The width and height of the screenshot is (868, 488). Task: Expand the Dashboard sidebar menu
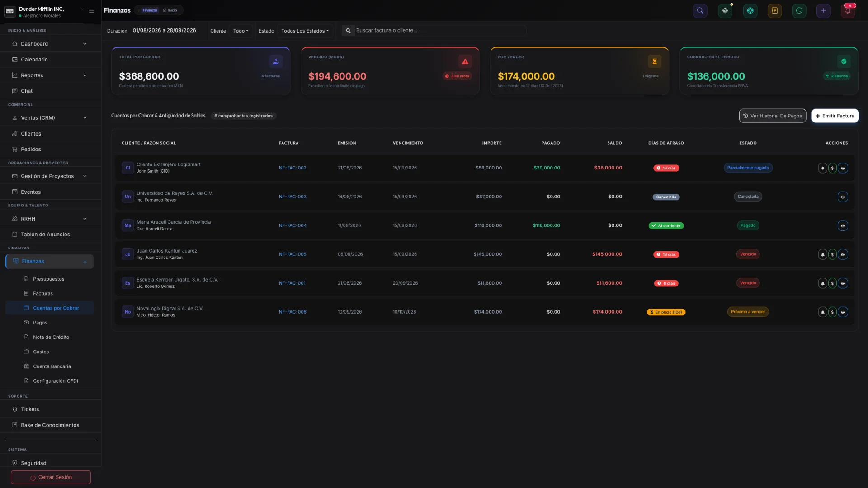tap(51, 44)
